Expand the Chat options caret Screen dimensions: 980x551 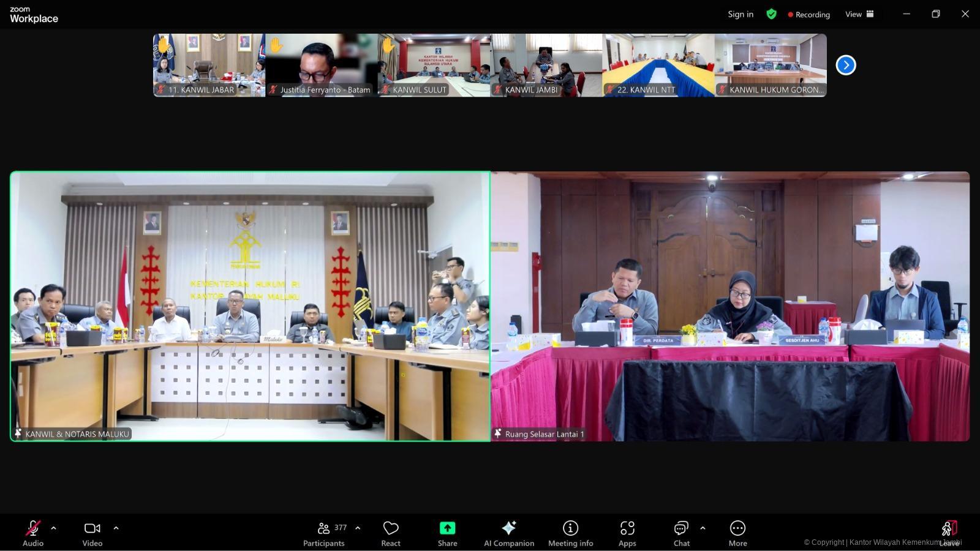[703, 528]
